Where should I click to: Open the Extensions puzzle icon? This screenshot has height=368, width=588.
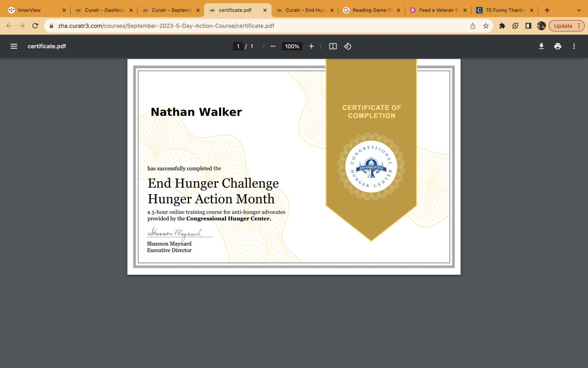(x=502, y=26)
